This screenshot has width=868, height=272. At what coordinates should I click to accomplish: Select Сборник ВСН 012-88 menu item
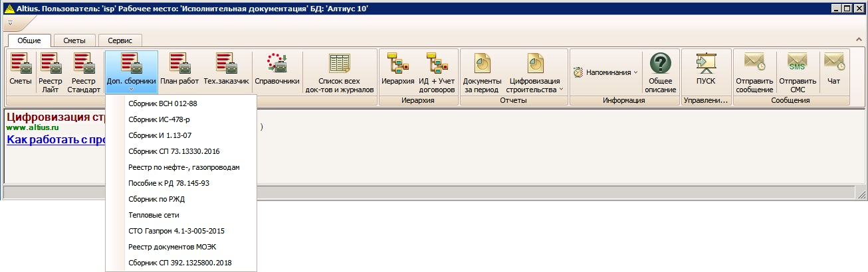[x=162, y=103]
